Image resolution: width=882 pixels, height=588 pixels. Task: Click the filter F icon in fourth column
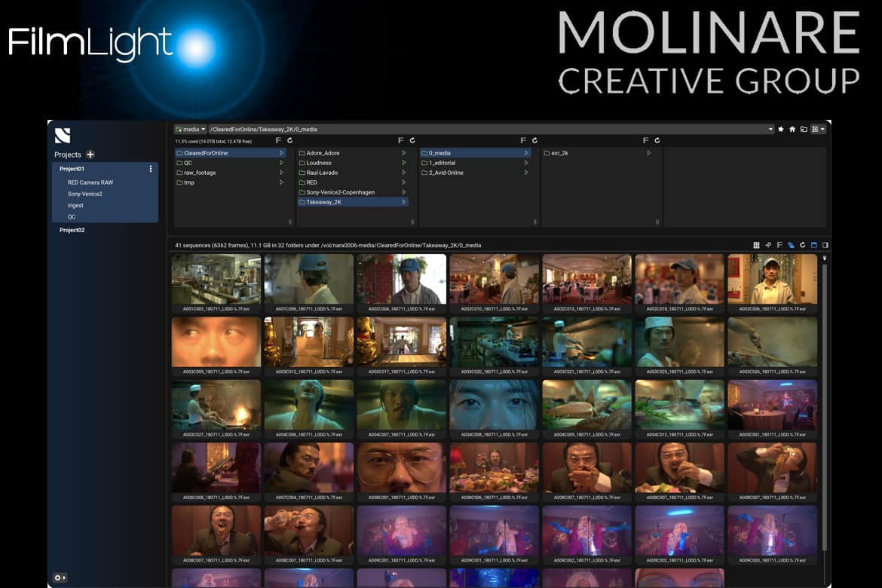point(645,141)
